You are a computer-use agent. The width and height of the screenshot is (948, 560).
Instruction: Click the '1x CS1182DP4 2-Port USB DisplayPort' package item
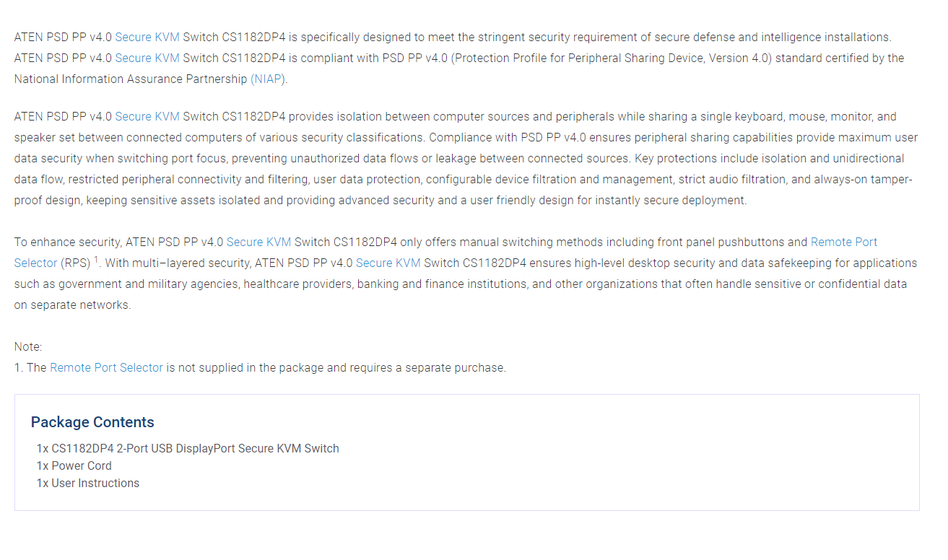[188, 448]
